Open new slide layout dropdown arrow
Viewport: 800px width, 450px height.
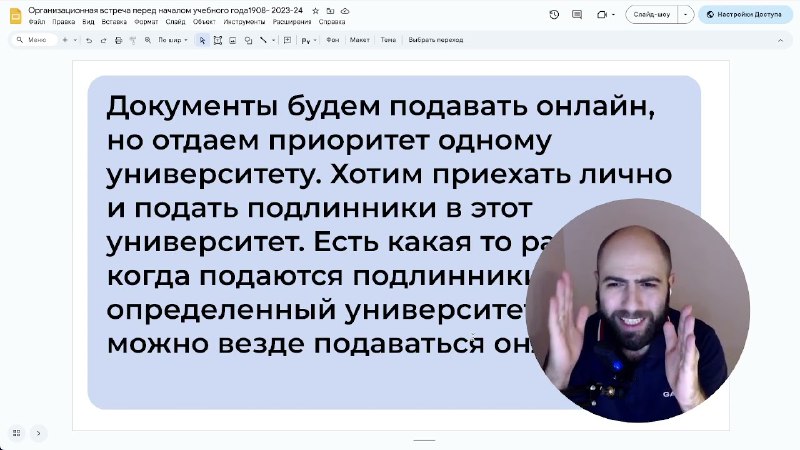(x=75, y=40)
